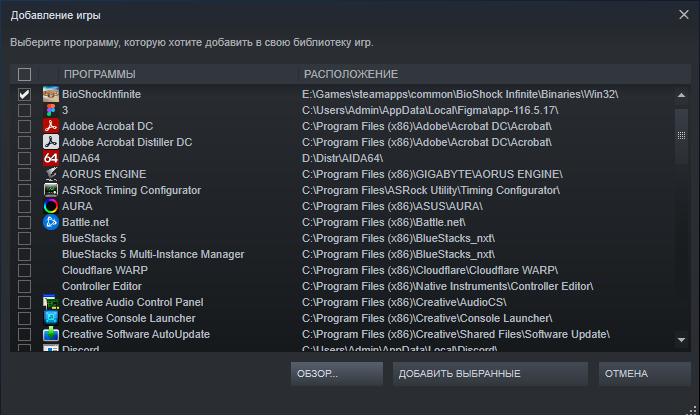Toggle the select-all checkbox in header

click(x=24, y=74)
